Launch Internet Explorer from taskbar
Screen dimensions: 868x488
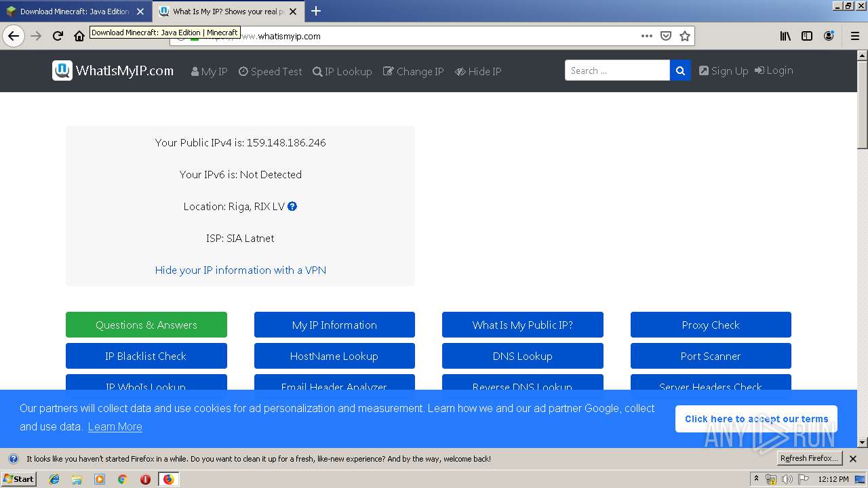pyautogui.click(x=54, y=479)
